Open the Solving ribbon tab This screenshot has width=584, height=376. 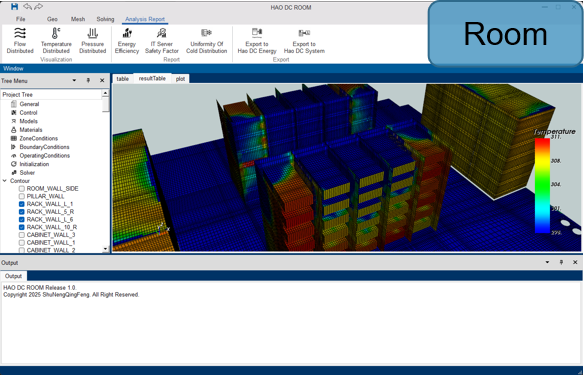[105, 19]
